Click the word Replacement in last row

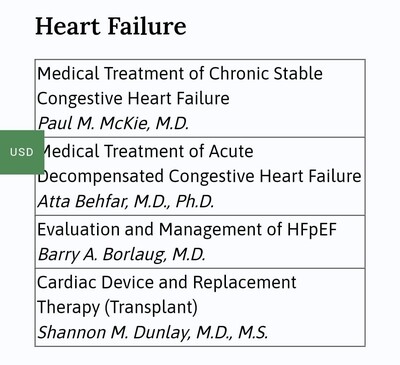[x=244, y=282]
